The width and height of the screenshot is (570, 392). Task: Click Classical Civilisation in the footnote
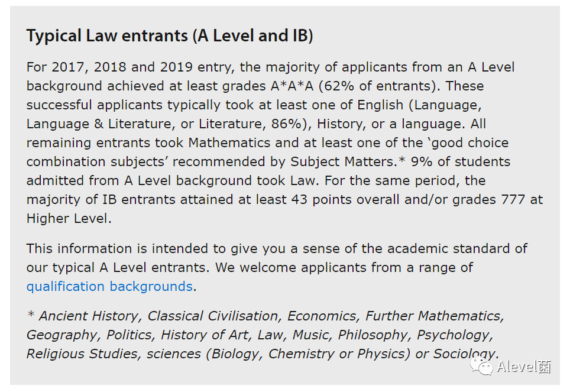pyautogui.click(x=213, y=316)
